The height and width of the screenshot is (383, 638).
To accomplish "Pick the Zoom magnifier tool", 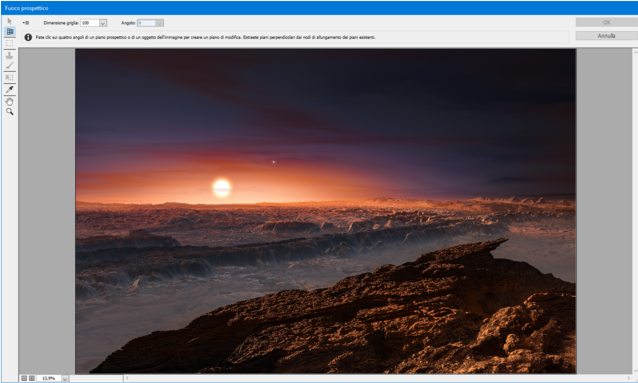I will point(9,112).
